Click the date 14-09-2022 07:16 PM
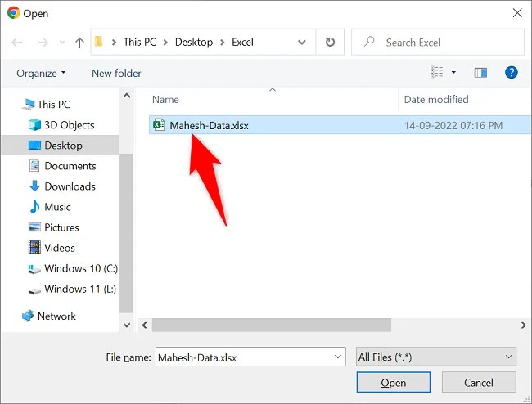This screenshot has height=404, width=532. pyautogui.click(x=453, y=126)
